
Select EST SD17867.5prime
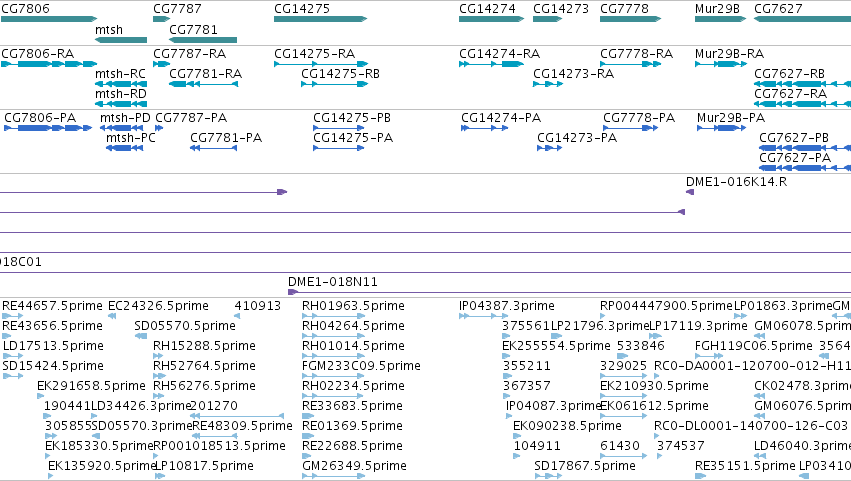coord(585,466)
